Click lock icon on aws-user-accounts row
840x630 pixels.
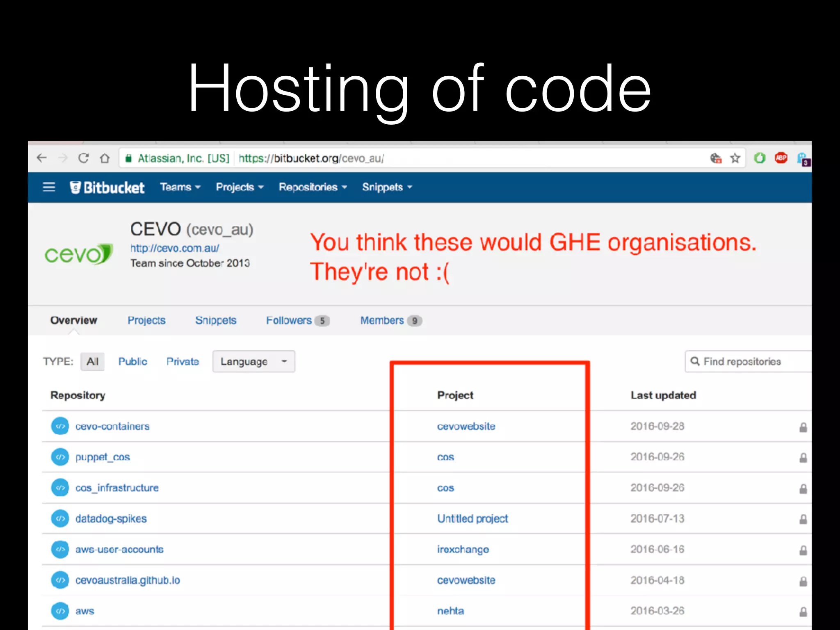coord(803,550)
